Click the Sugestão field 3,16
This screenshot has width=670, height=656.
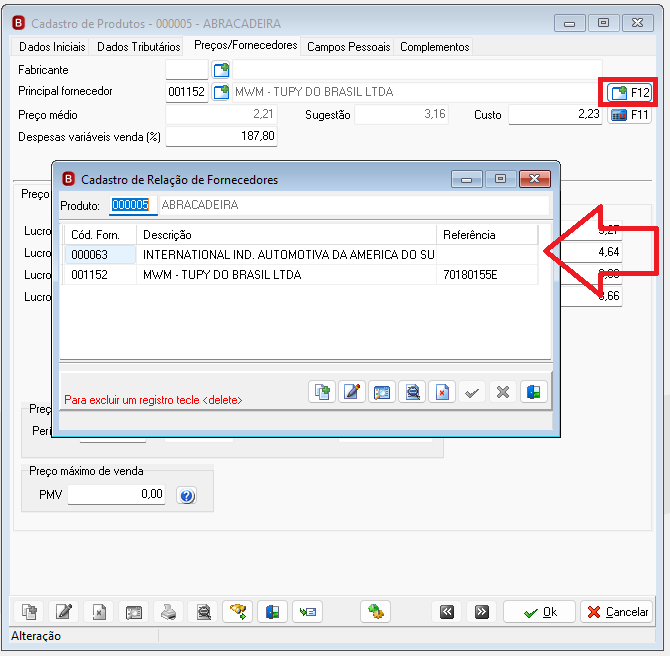[x=401, y=114]
